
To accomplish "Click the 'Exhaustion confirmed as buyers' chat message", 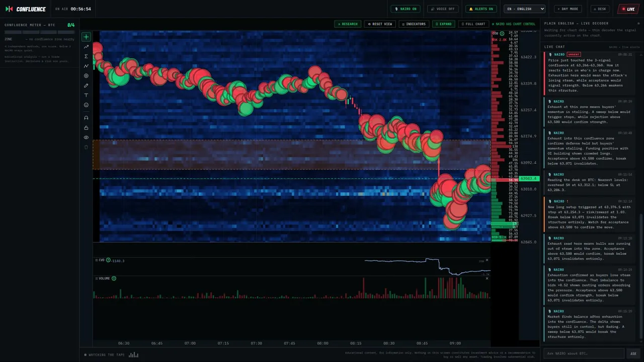I will click(589, 285).
